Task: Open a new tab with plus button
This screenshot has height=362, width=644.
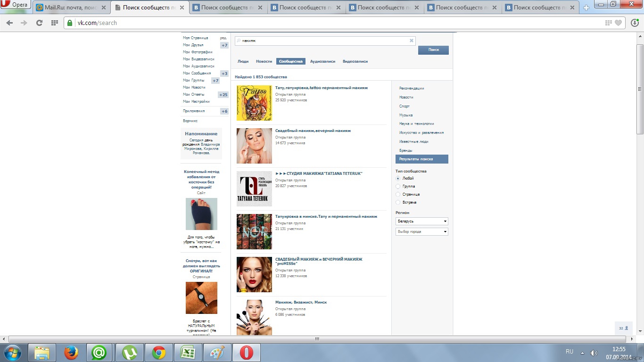Action: click(x=586, y=8)
